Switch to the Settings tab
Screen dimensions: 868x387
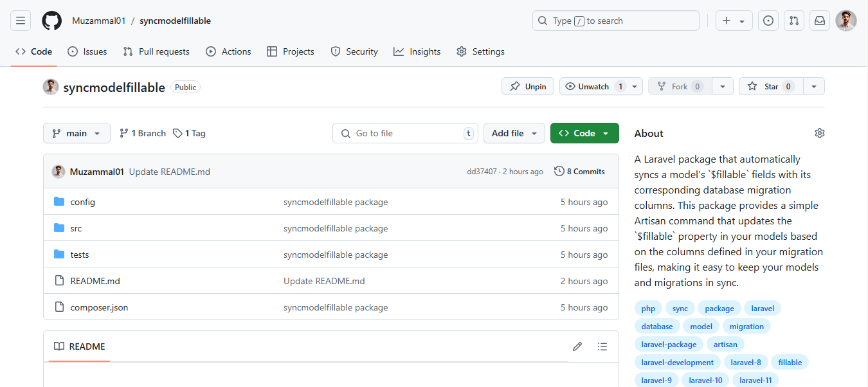[x=480, y=51]
